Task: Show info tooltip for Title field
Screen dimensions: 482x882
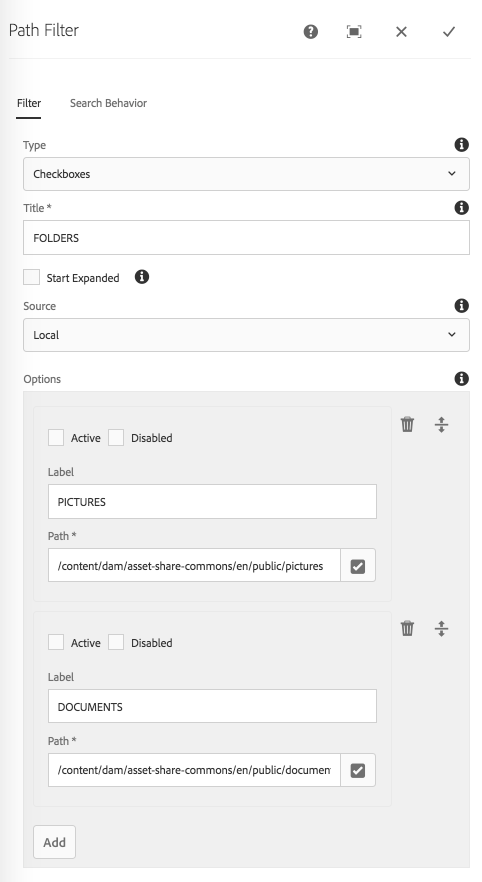Action: (461, 208)
